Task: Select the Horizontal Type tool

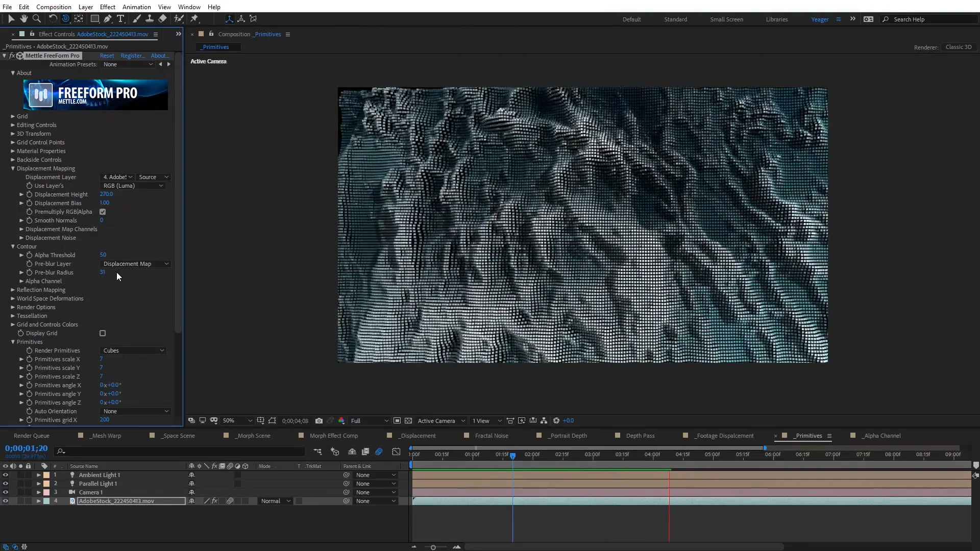Action: click(120, 19)
